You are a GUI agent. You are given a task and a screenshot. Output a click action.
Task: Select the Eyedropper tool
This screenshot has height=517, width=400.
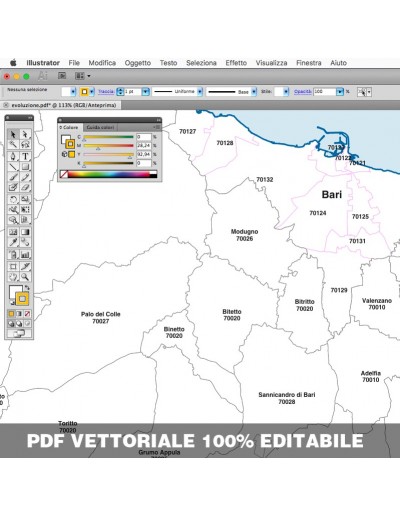pyautogui.click(x=13, y=242)
